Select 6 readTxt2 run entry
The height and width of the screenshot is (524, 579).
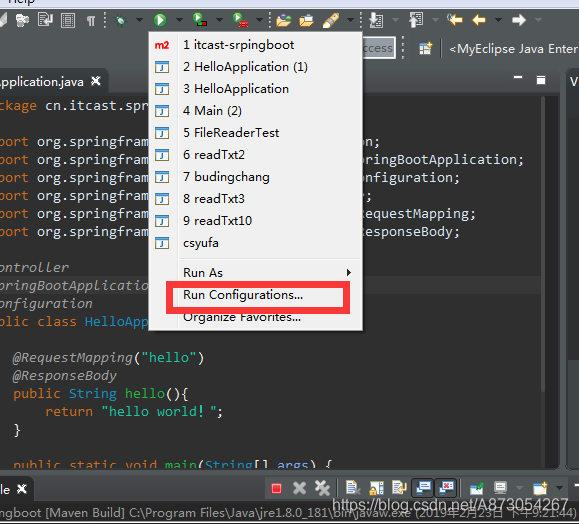(x=255, y=155)
